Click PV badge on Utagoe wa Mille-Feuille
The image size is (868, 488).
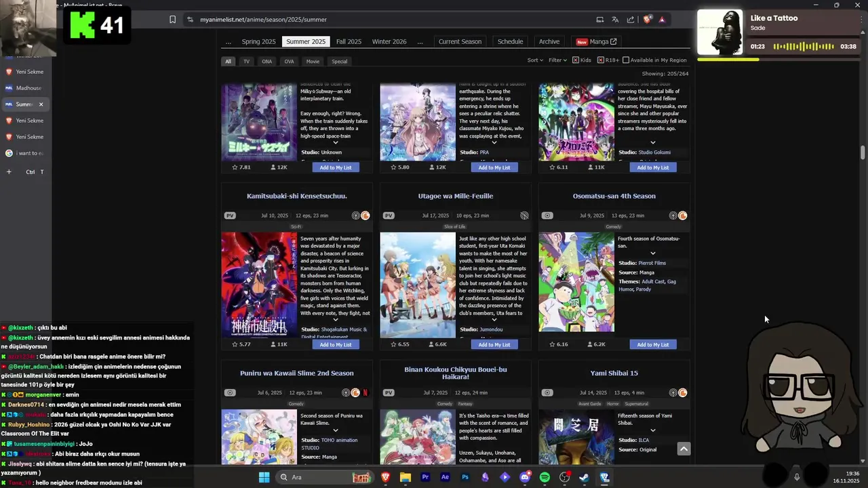pos(389,216)
